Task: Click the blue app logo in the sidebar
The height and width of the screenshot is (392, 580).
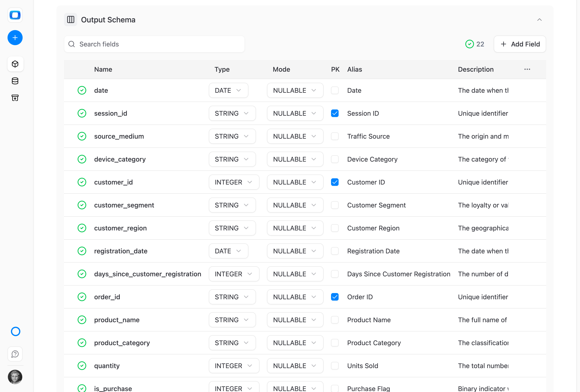Action: pyautogui.click(x=15, y=15)
